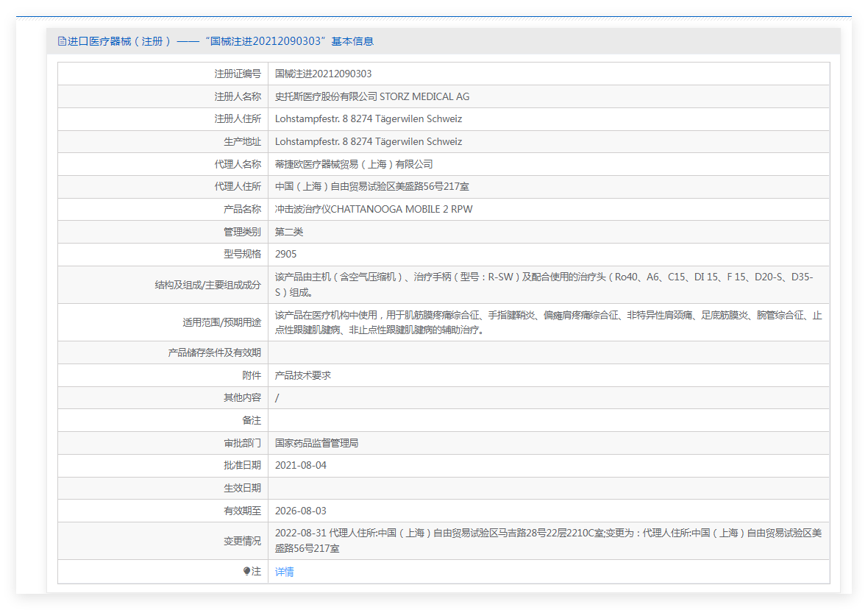Click the slash value in 其他内容 row
The image size is (868, 610).
[277, 398]
